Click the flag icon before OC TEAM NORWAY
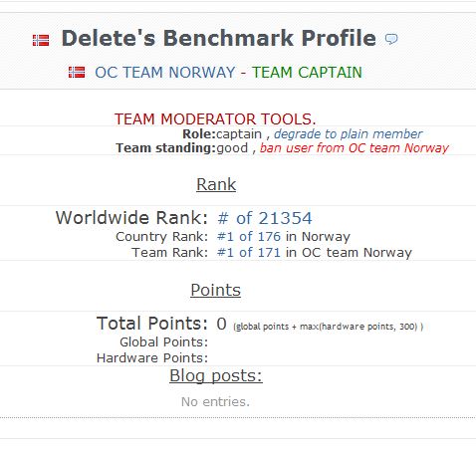Screen dimensions: 476x454 (x=77, y=72)
